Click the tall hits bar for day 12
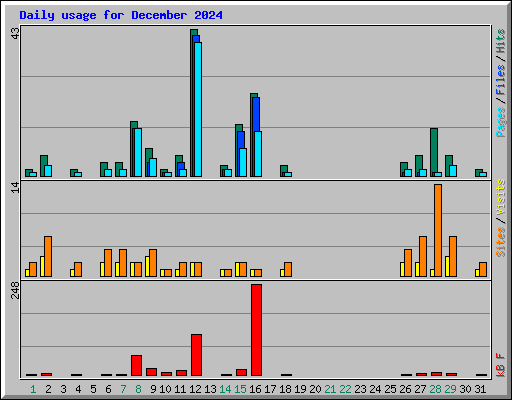Viewport: 512px width, 400px height. 192,103
